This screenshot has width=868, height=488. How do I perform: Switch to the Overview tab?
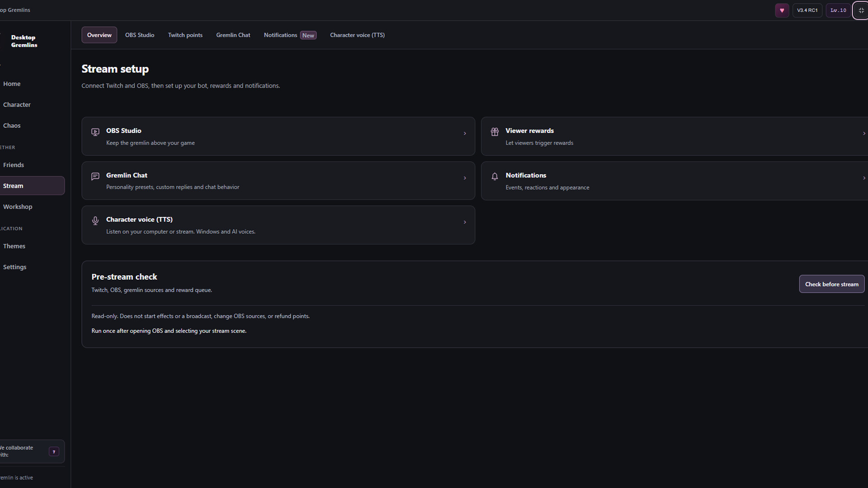tap(99, 35)
